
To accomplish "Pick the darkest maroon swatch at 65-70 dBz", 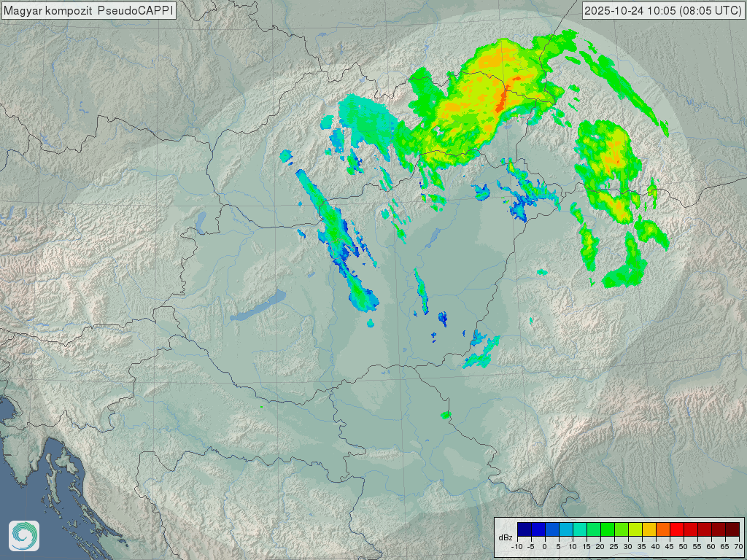I will [x=732, y=529].
